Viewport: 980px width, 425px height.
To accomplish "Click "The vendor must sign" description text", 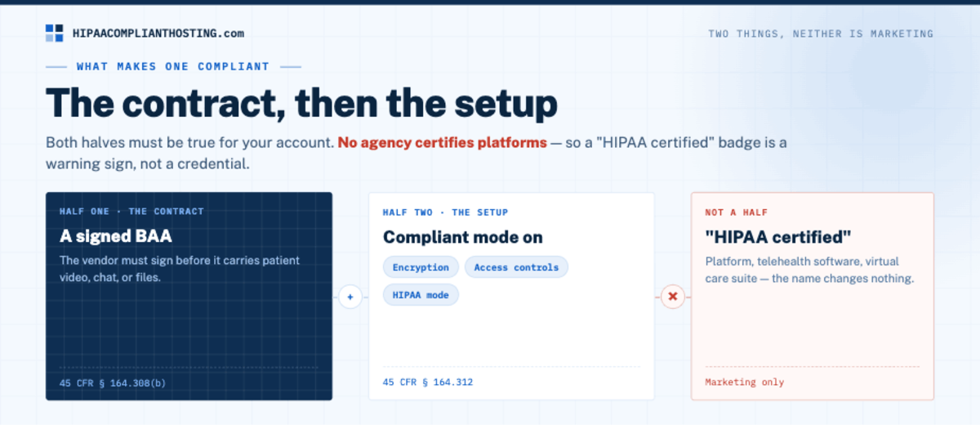I will pyautogui.click(x=180, y=269).
